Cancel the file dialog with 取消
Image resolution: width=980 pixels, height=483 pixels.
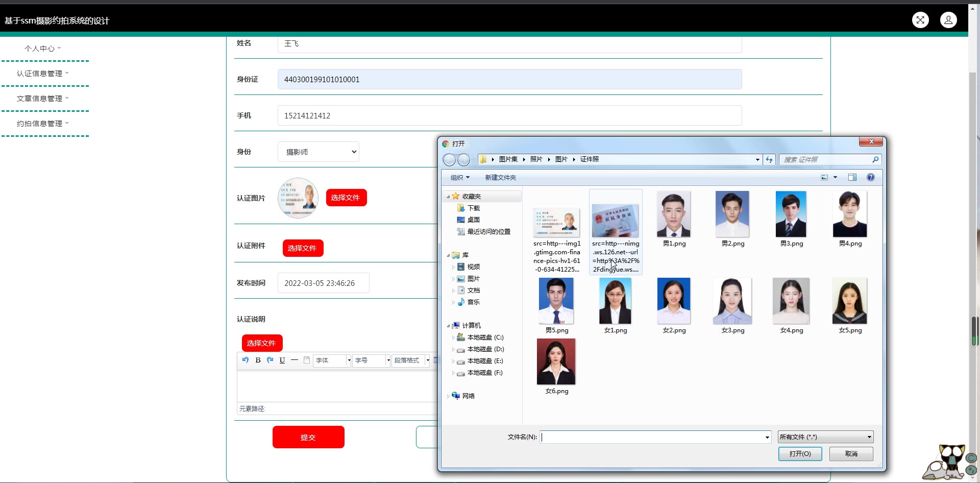851,453
